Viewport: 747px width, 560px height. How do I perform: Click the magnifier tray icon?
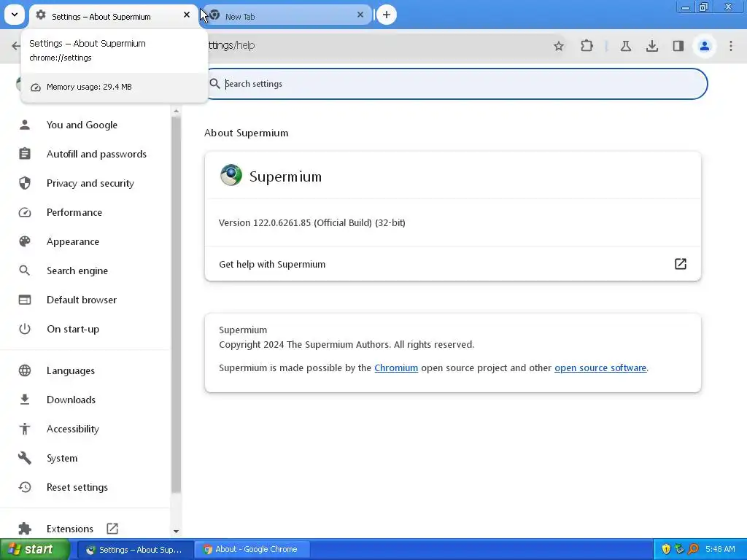(x=693, y=550)
